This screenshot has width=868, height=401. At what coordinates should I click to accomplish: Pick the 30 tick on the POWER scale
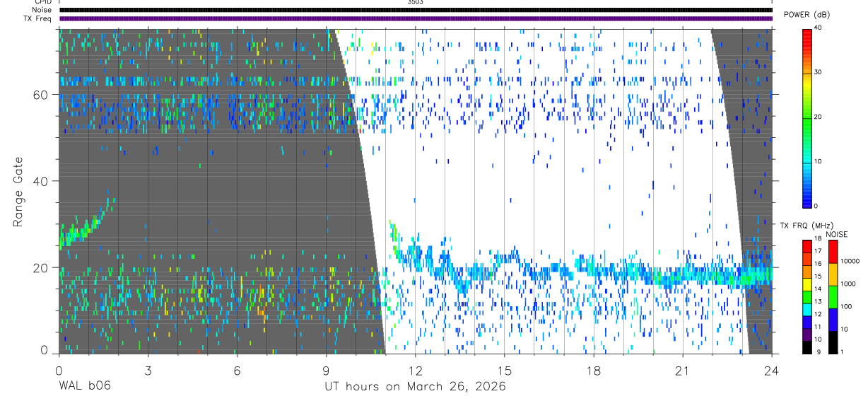coord(818,72)
